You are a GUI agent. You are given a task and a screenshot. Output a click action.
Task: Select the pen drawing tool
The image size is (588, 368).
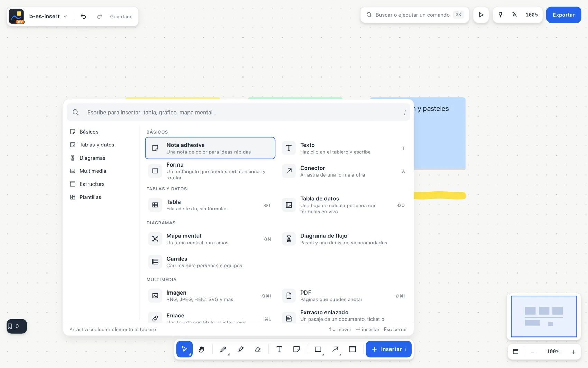tap(223, 349)
